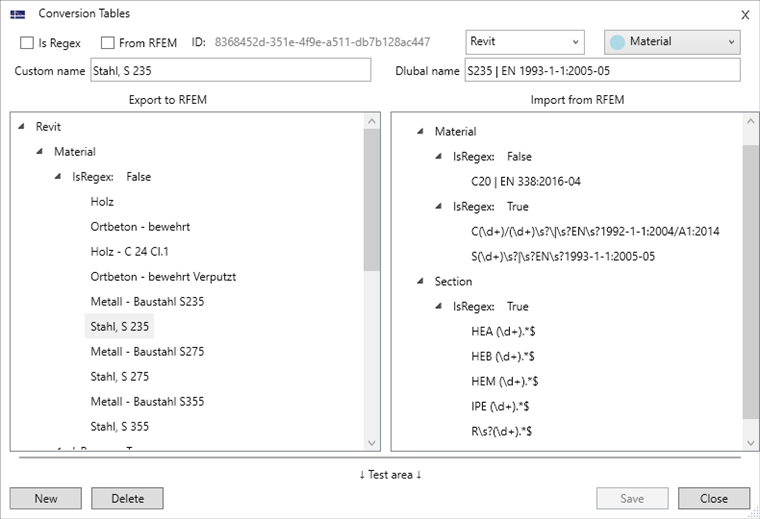Click the blue Material circle icon
This screenshot has height=519, width=760.
tap(617, 42)
